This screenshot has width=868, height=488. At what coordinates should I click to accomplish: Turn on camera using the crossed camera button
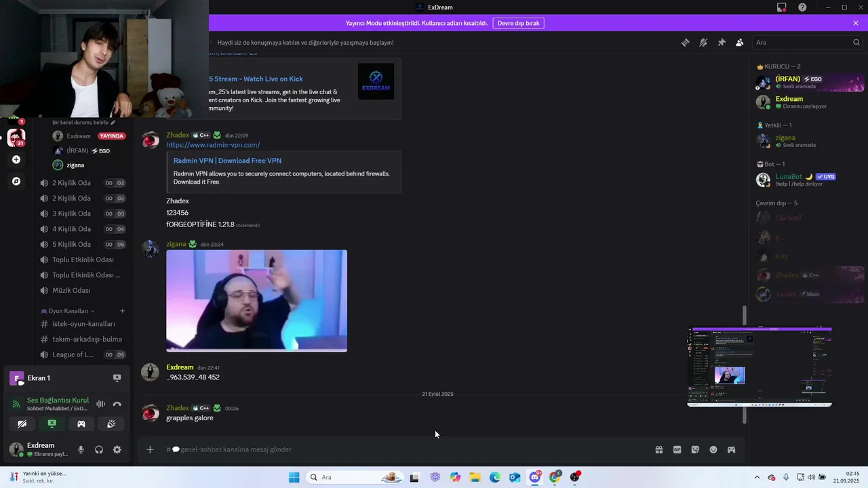coord(22,424)
